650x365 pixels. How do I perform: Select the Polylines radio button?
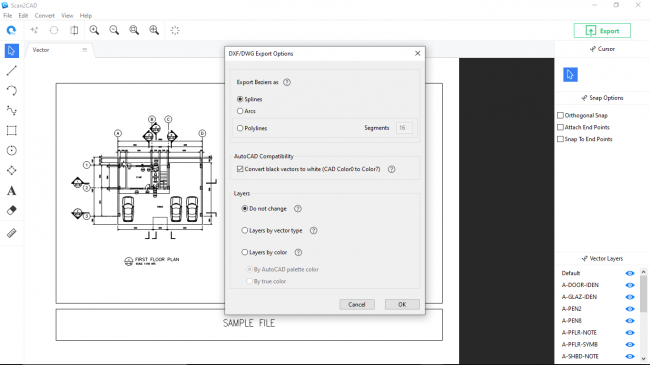(x=240, y=128)
